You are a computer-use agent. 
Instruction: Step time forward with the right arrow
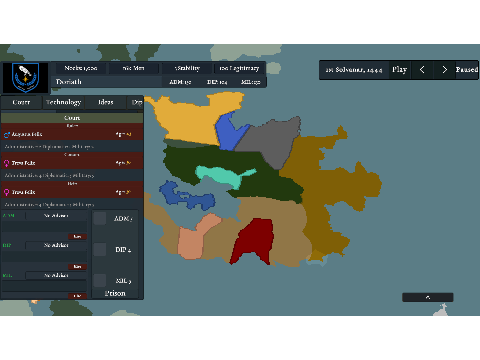coord(444,70)
